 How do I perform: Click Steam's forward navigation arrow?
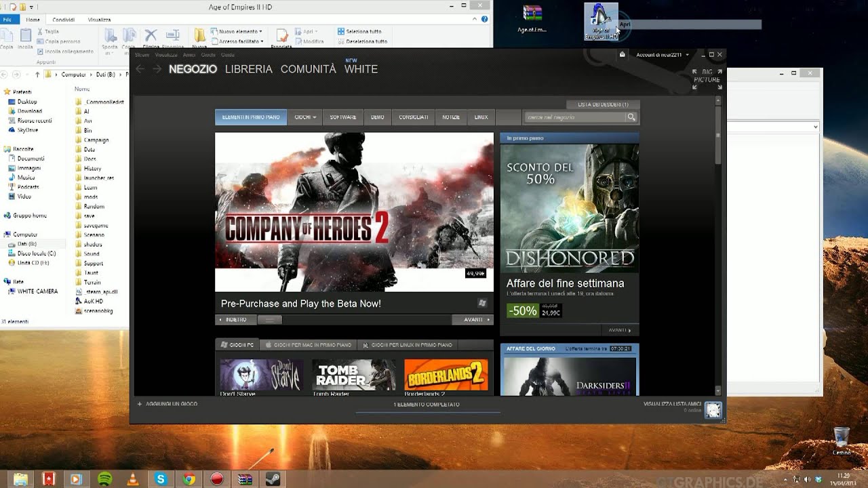pyautogui.click(x=157, y=69)
